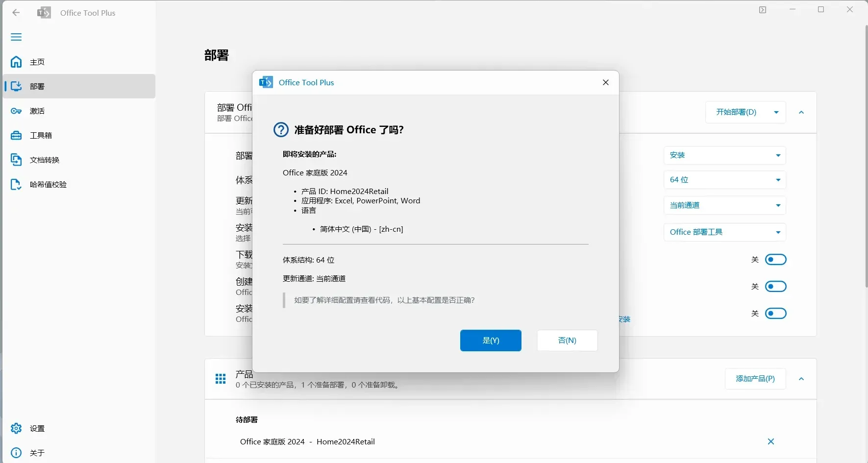Image resolution: width=868 pixels, height=463 pixels.
Task: Click 应用程序: Excel, PowerPoint, Word line
Action: pos(361,200)
